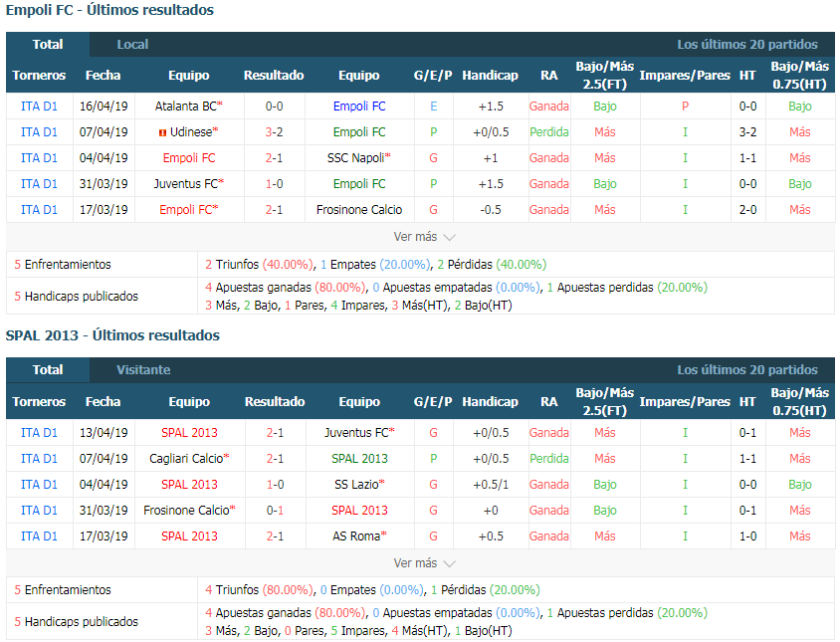Viewport: 840px width, 642px height.
Task: Click the E draw marker in the Atalanta BC row
Action: pos(433,107)
